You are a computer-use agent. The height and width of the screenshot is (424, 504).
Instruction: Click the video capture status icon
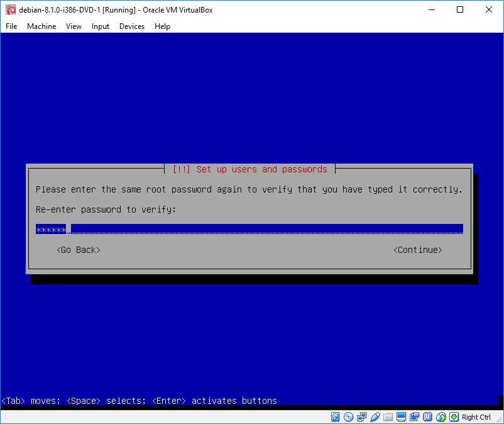414,417
